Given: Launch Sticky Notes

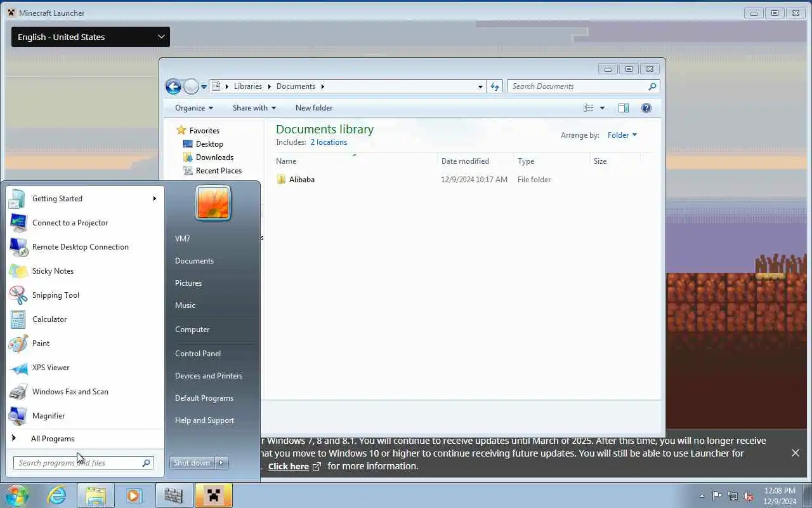Looking at the screenshot, I should [x=84, y=271].
